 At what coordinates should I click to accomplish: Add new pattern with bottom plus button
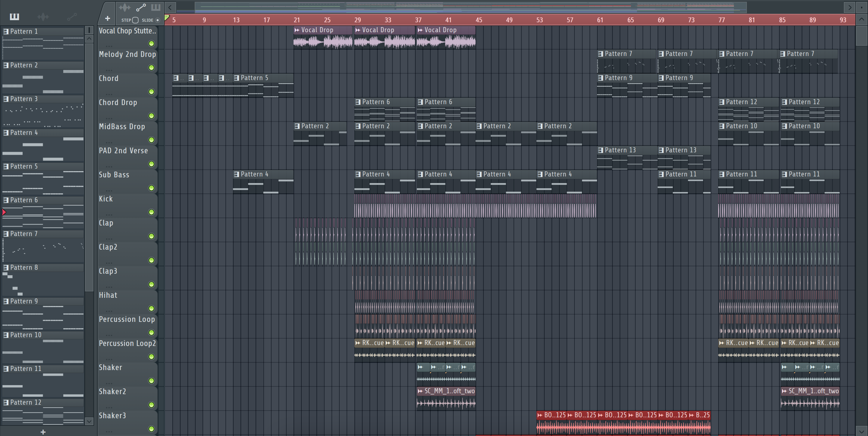point(43,432)
